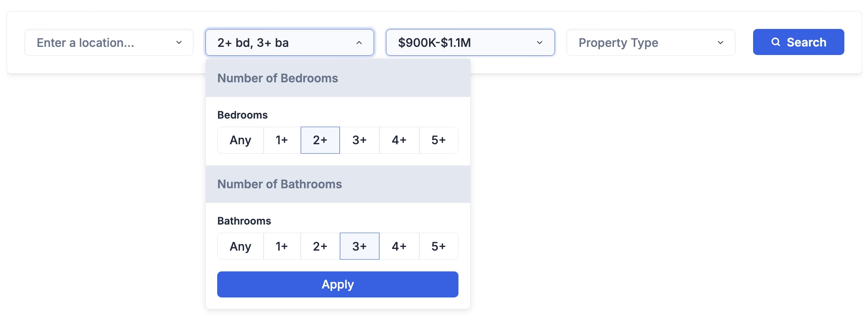868x326 pixels.
Task: Choose 1+ bathrooms option
Action: click(x=282, y=246)
